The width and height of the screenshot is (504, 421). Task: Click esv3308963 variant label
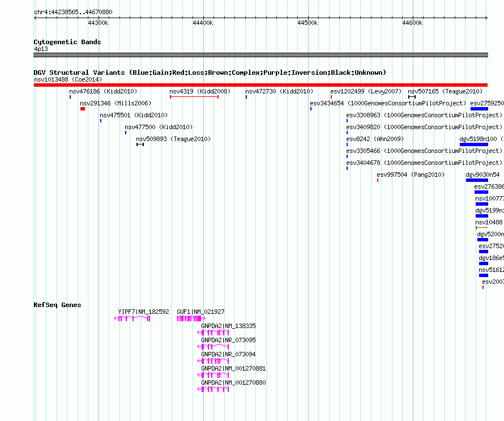coord(424,115)
